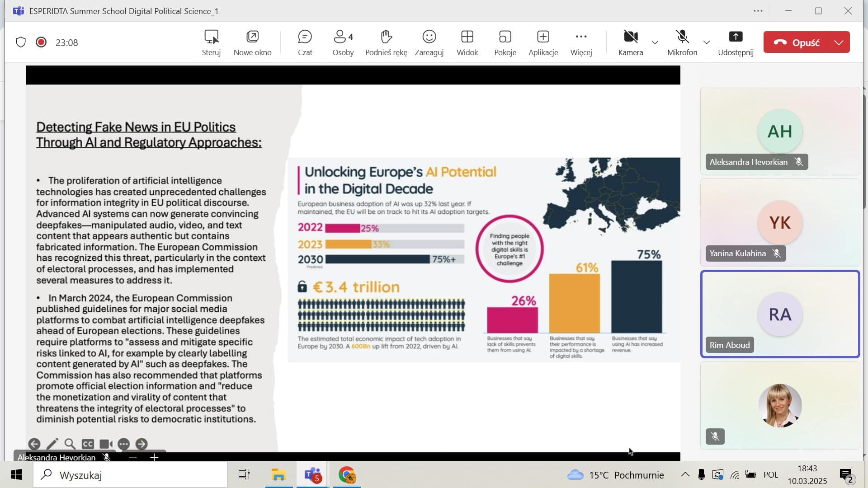Click muted mic icon beside Yanina Kulahina
Screen dimensions: 868x488
[x=777, y=253]
